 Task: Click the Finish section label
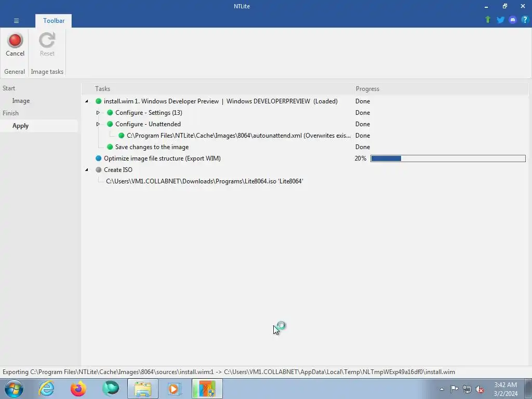pyautogui.click(x=10, y=113)
